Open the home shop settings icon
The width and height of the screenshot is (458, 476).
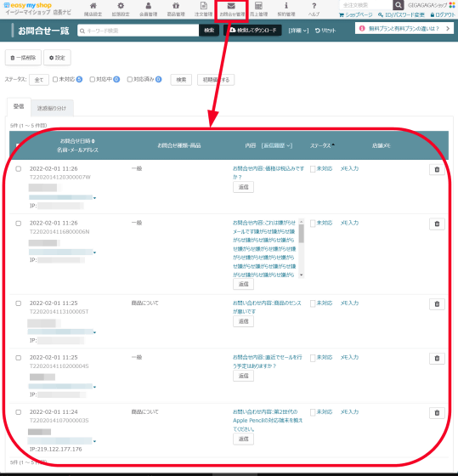click(93, 6)
